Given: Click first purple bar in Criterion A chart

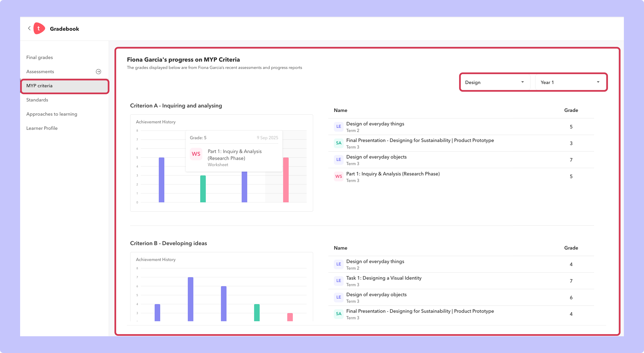Looking at the screenshot, I should tap(162, 180).
